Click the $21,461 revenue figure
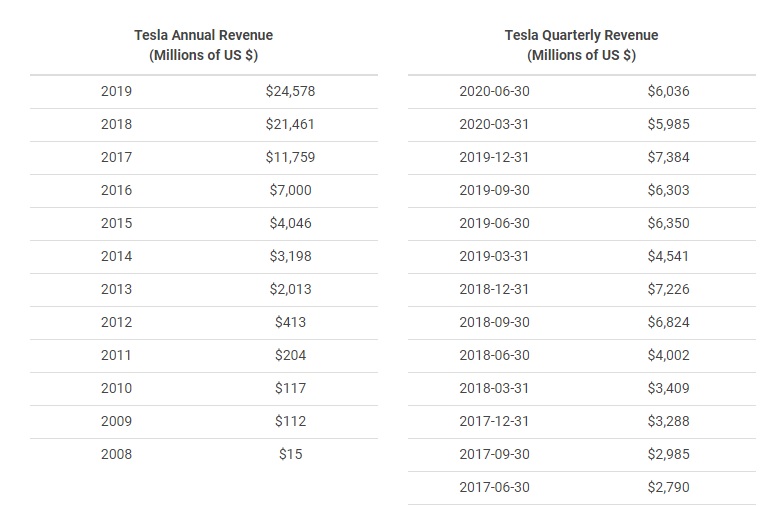The height and width of the screenshot is (506, 779). (x=290, y=124)
